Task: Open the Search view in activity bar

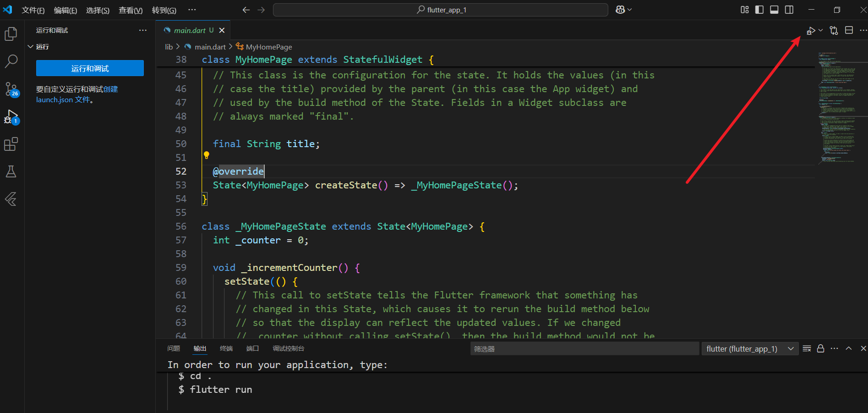Action: tap(11, 61)
